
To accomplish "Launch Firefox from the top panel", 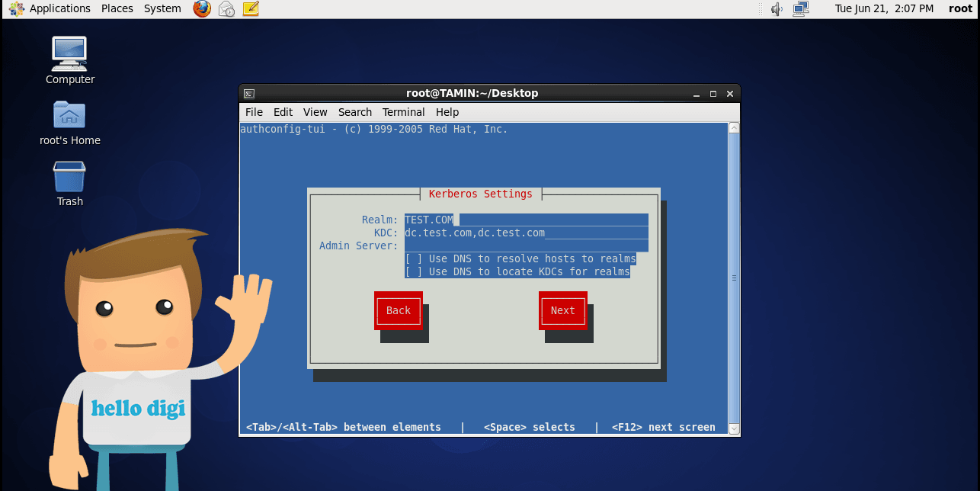I will 202,8.
